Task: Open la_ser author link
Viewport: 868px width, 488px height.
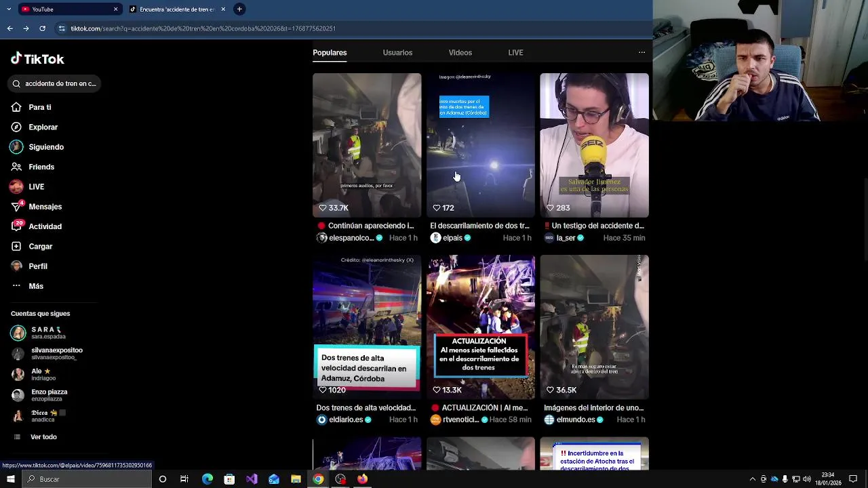Action: (x=564, y=238)
